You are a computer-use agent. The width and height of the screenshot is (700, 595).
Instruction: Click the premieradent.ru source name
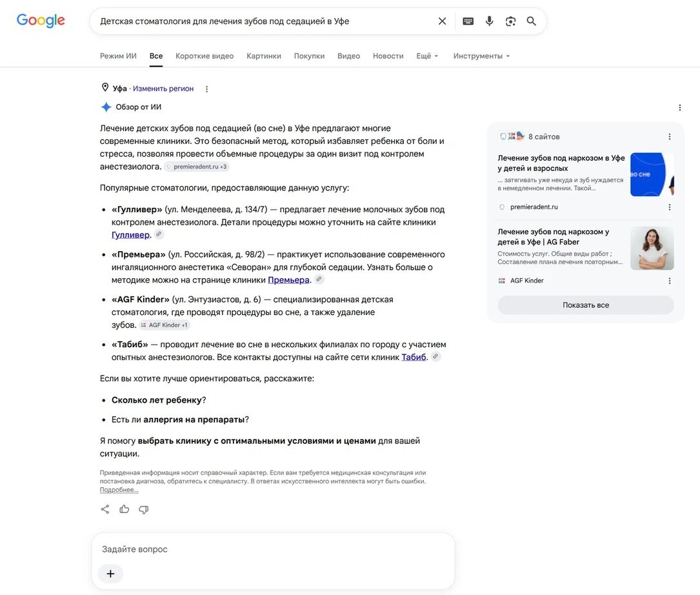534,207
